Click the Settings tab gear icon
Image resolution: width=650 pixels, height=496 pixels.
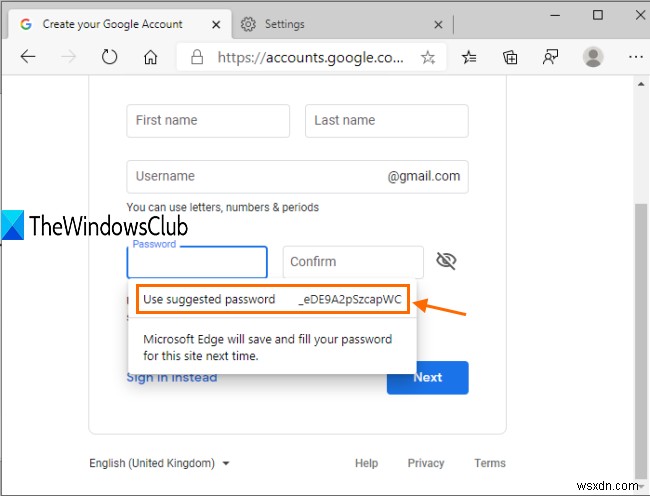click(x=248, y=24)
